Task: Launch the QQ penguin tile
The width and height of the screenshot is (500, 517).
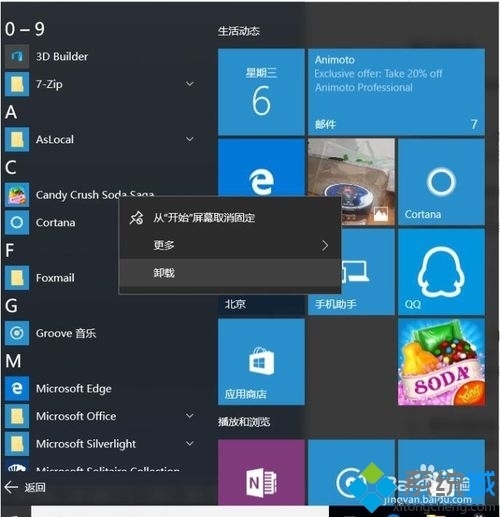Action: tap(441, 272)
